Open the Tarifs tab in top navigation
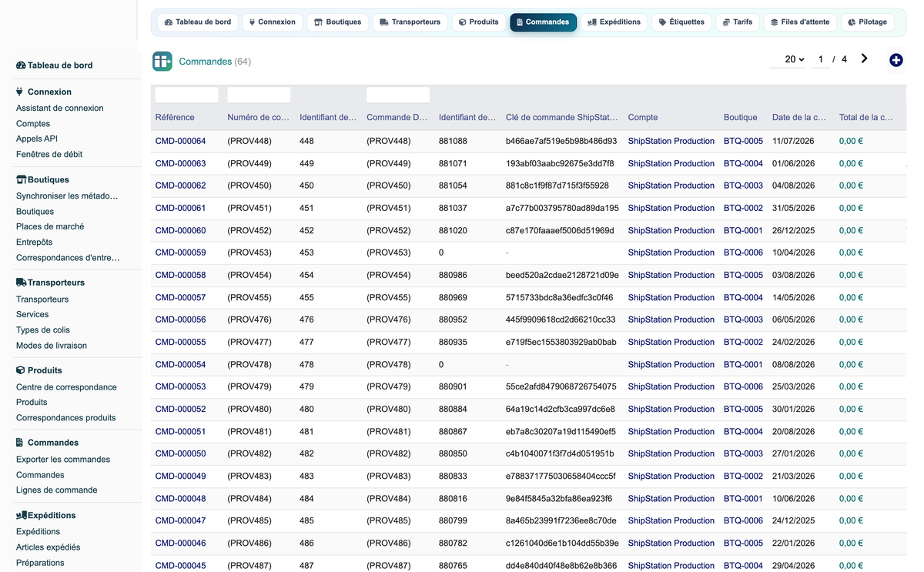 tap(738, 22)
